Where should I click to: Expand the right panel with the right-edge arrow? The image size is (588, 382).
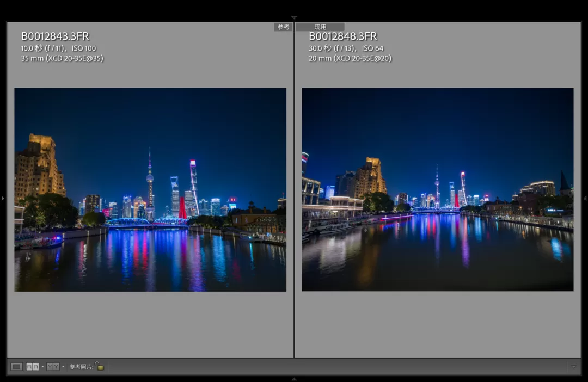[585, 199]
